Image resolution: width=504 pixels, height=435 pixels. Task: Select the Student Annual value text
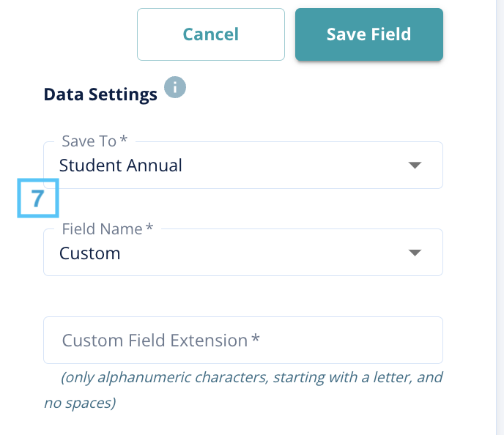tap(120, 166)
